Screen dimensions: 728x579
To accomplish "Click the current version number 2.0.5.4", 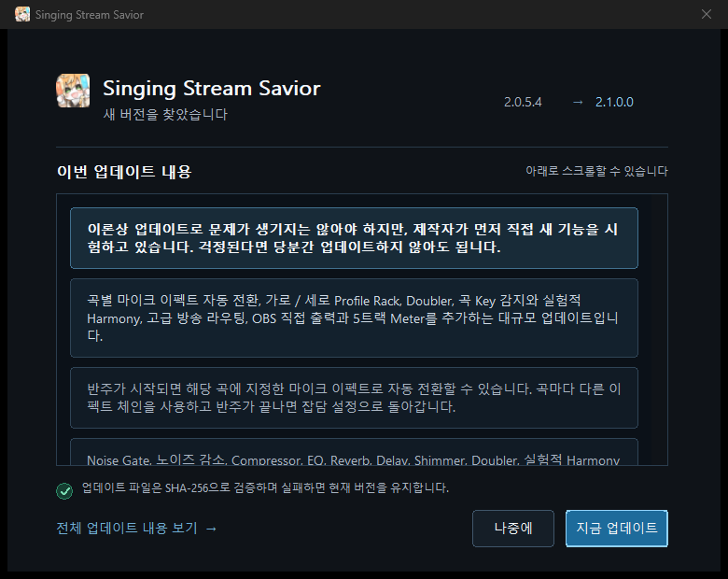I will (x=523, y=102).
